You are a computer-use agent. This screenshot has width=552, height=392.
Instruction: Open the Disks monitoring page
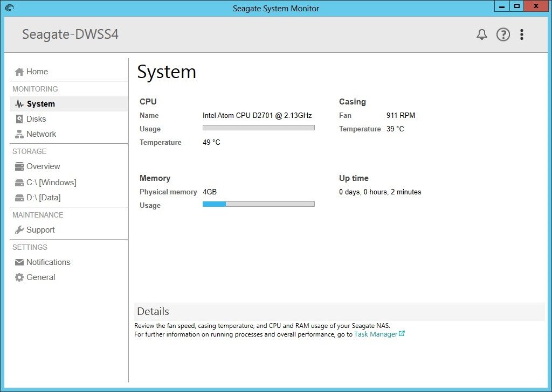pos(36,119)
